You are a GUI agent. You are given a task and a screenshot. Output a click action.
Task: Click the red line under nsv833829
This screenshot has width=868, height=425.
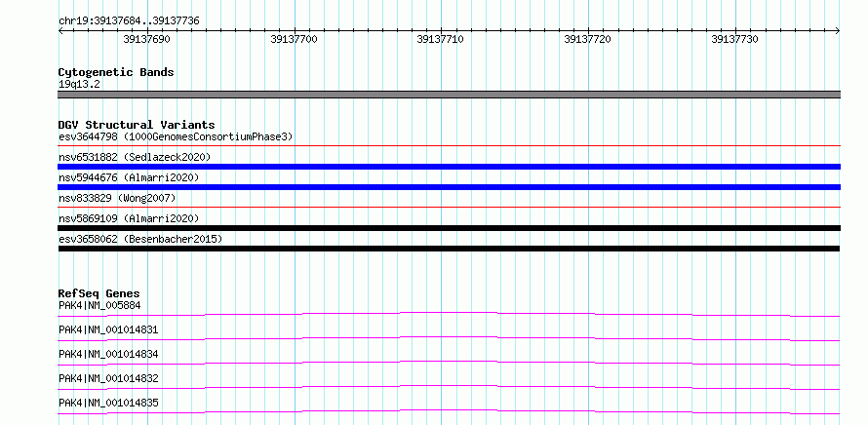coord(449,208)
